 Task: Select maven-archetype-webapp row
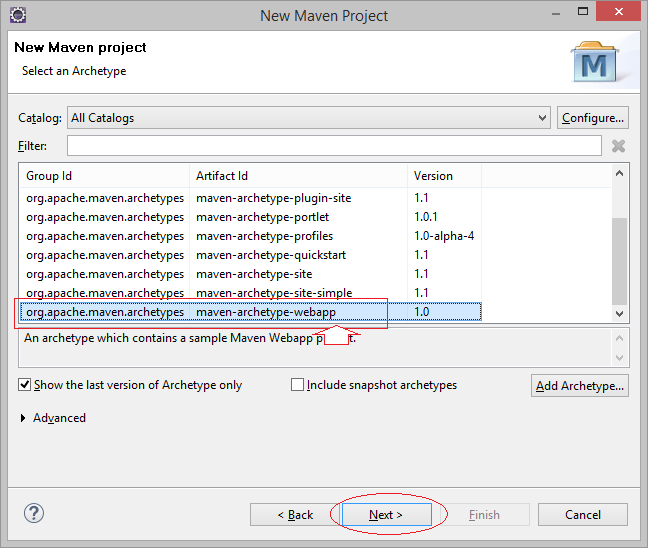tap(250, 312)
